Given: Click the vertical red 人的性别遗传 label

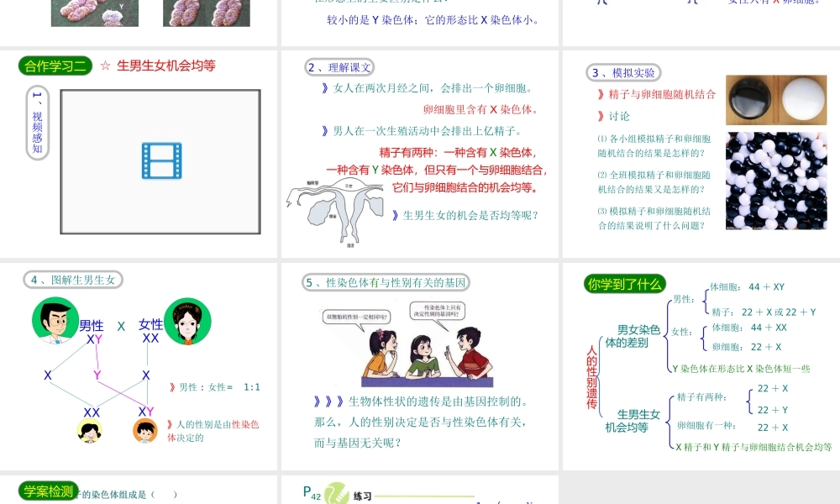Looking at the screenshot, I should click(x=591, y=378).
